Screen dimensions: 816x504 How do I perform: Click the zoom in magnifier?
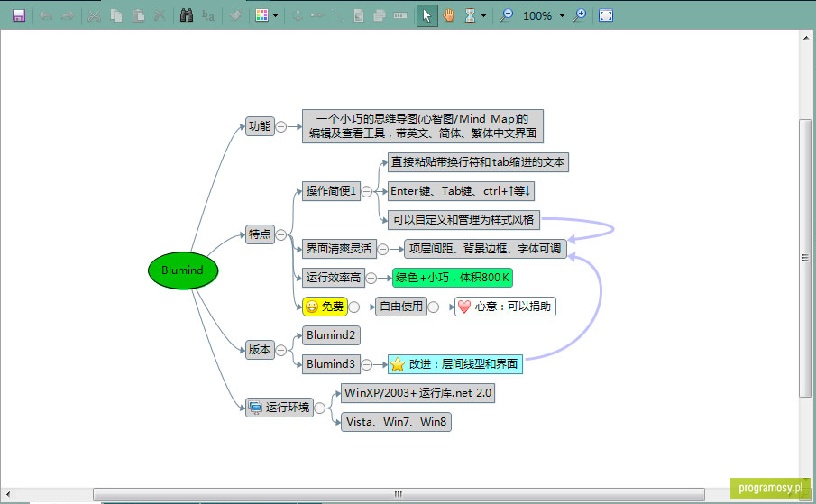[579, 15]
